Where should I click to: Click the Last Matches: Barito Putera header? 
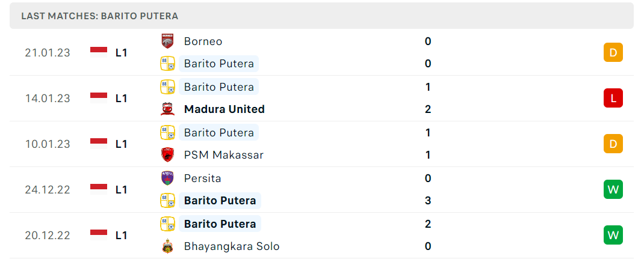click(100, 16)
